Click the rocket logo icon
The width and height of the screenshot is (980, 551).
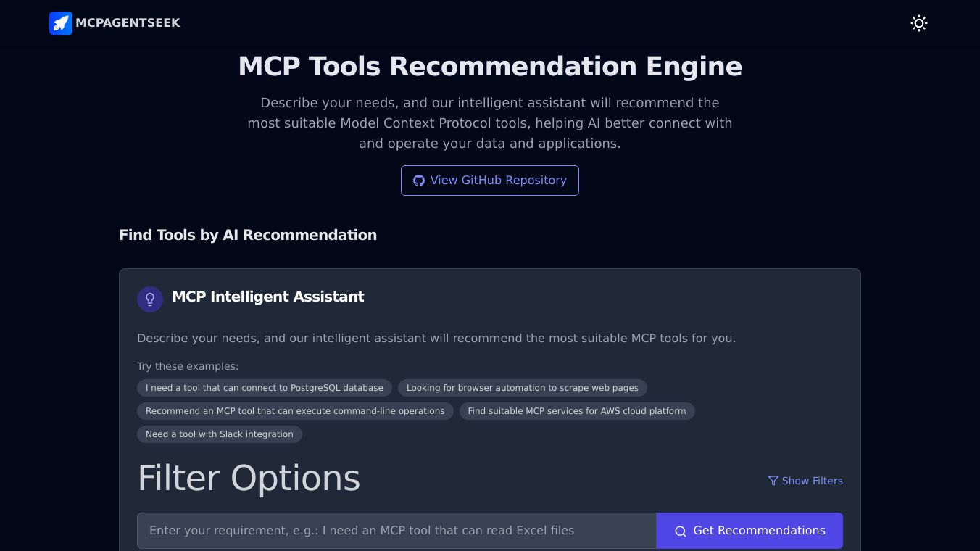(x=61, y=23)
